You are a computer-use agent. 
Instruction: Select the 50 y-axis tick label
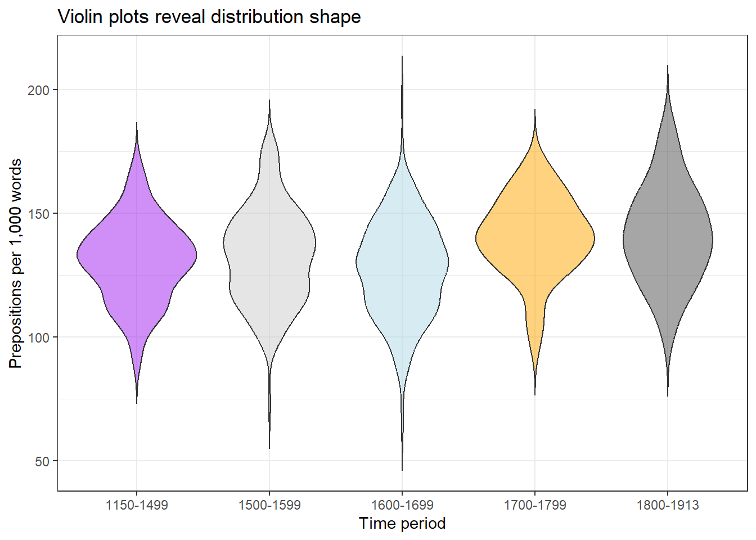[42, 461]
